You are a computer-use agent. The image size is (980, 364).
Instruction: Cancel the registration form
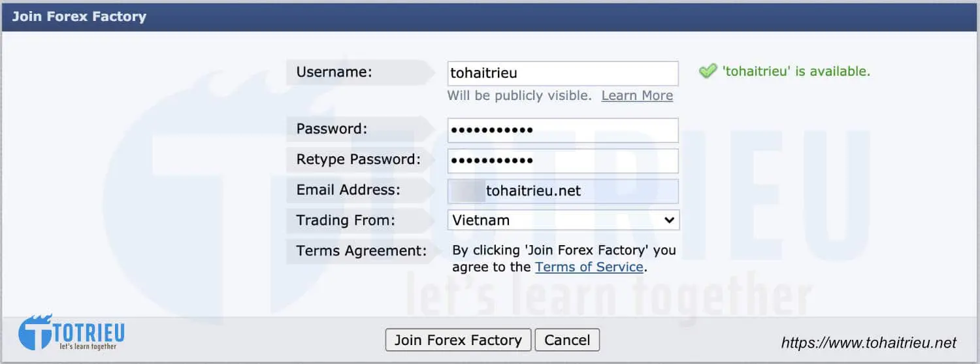click(567, 340)
